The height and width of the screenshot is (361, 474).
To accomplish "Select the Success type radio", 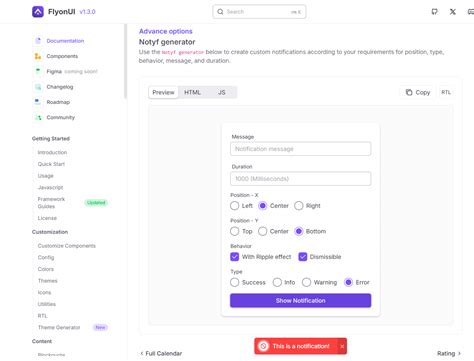I will pos(234,282).
